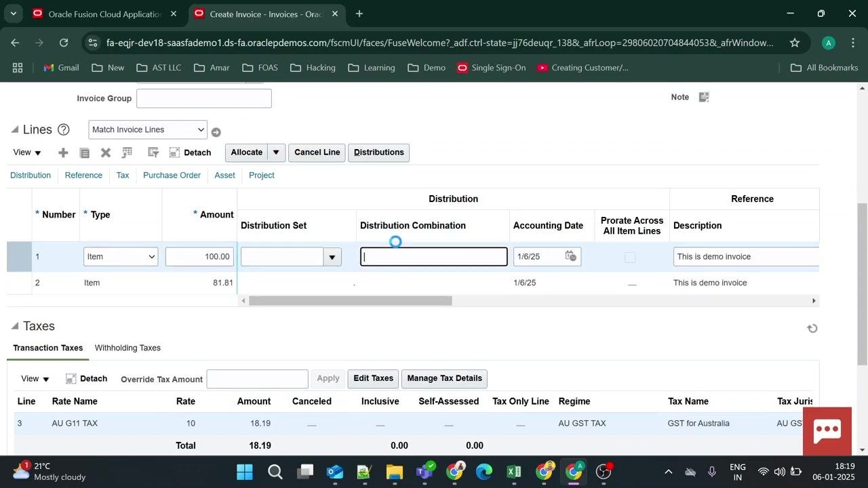The height and width of the screenshot is (488, 868).
Task: Click the Override Tax Amount field
Action: tap(257, 379)
